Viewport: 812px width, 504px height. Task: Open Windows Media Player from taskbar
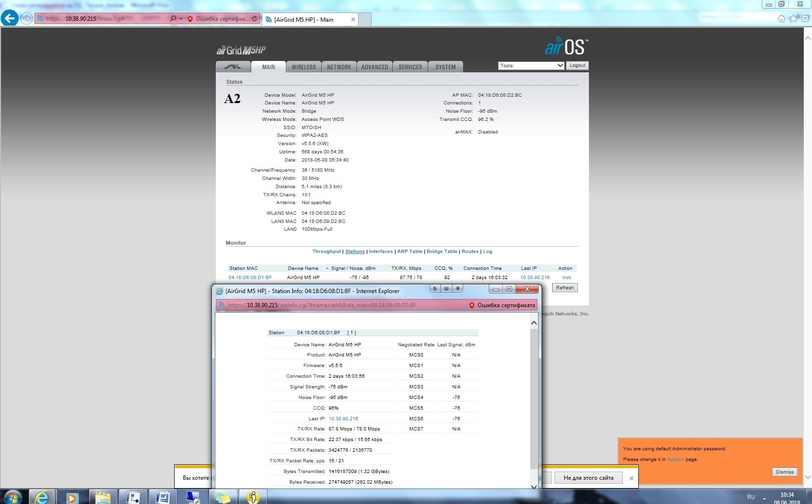[72, 497]
